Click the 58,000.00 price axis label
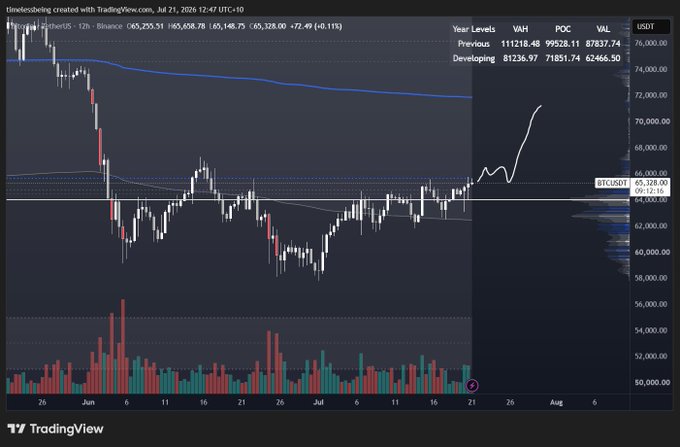Screen dimensions: 680x447 (x=651, y=278)
